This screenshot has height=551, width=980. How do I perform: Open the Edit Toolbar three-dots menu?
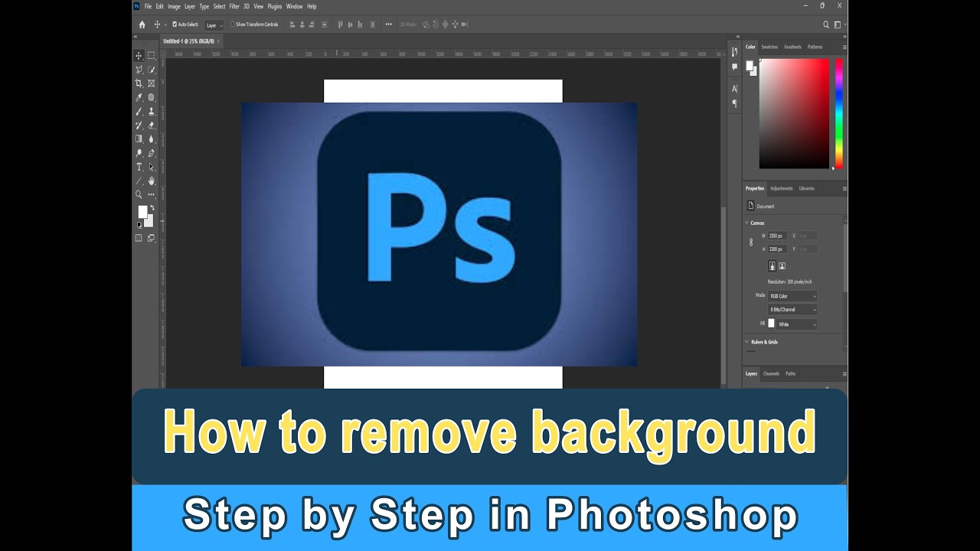pyautogui.click(x=151, y=194)
